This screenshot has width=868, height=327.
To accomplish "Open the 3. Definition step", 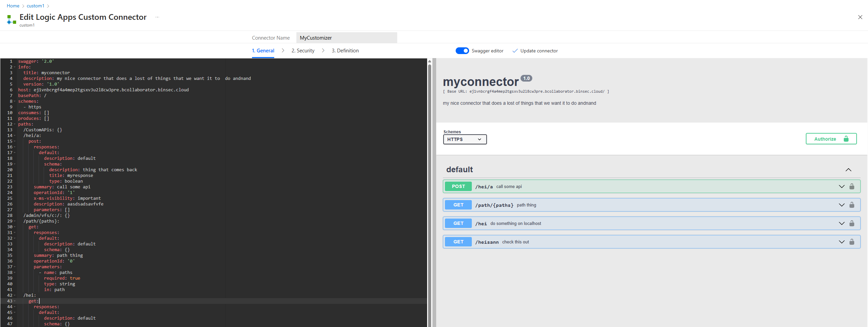I will [345, 50].
